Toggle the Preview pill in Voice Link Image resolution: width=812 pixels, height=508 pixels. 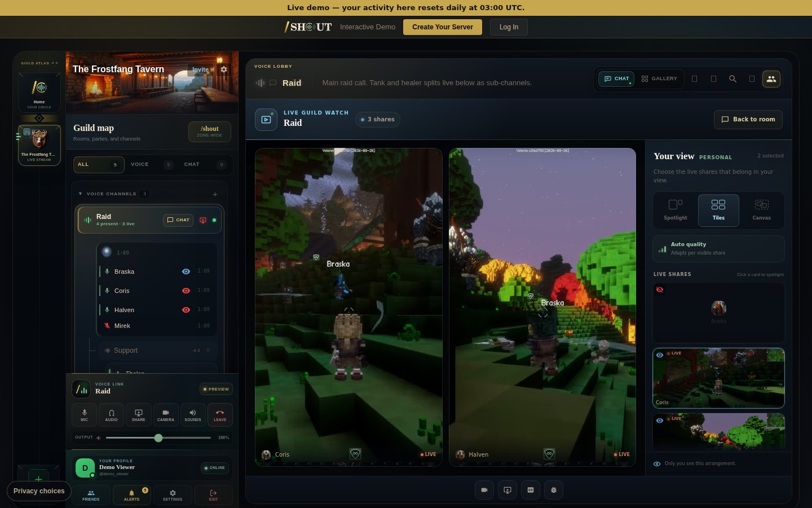tap(217, 389)
